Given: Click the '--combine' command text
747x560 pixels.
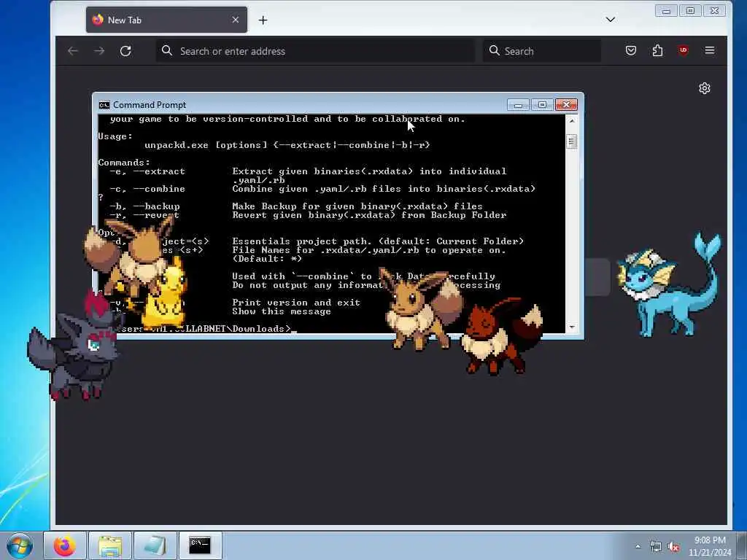Looking at the screenshot, I should pyautogui.click(x=158, y=189).
